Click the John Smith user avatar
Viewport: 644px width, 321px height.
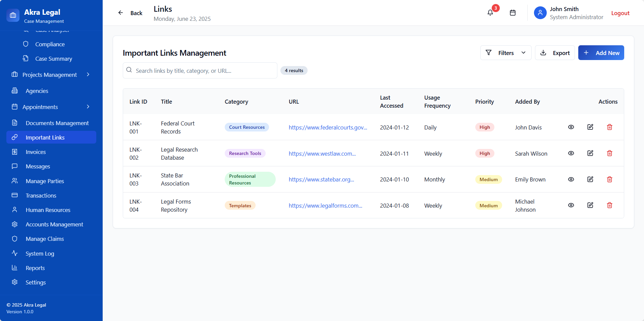point(540,13)
